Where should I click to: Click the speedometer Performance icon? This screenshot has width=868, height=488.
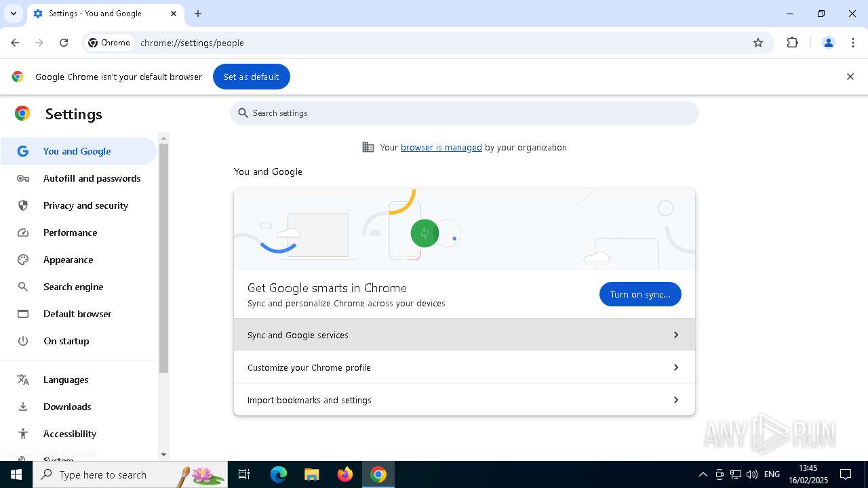pyautogui.click(x=23, y=232)
